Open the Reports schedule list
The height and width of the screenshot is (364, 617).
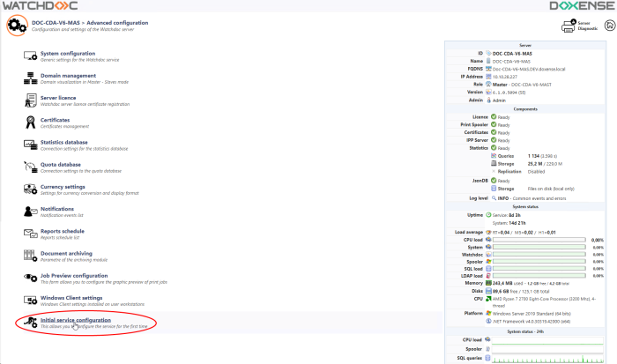[x=63, y=231]
